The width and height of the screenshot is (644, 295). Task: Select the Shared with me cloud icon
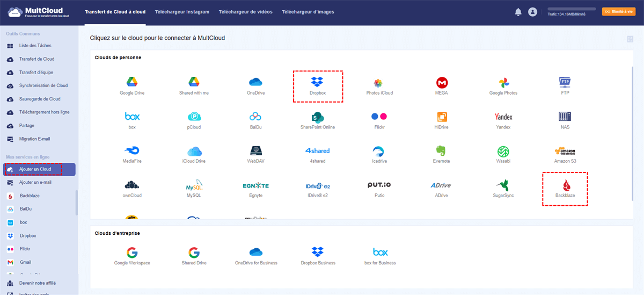194,82
